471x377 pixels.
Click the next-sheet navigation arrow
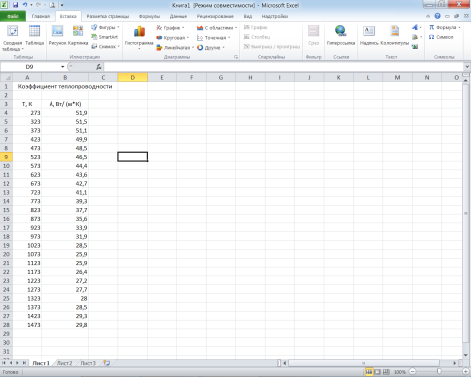(17, 363)
